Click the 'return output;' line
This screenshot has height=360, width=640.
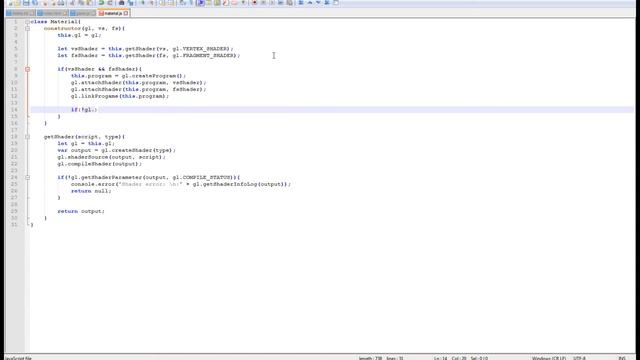pyautogui.click(x=81, y=211)
